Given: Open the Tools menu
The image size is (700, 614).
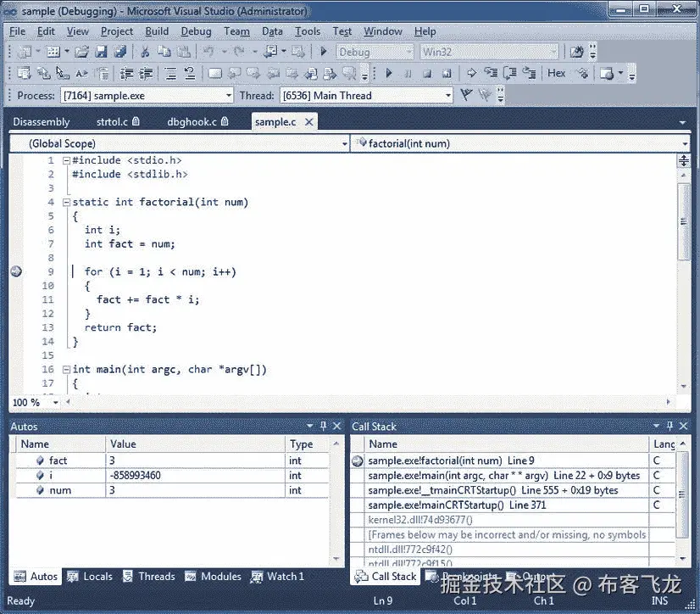Looking at the screenshot, I should (308, 31).
